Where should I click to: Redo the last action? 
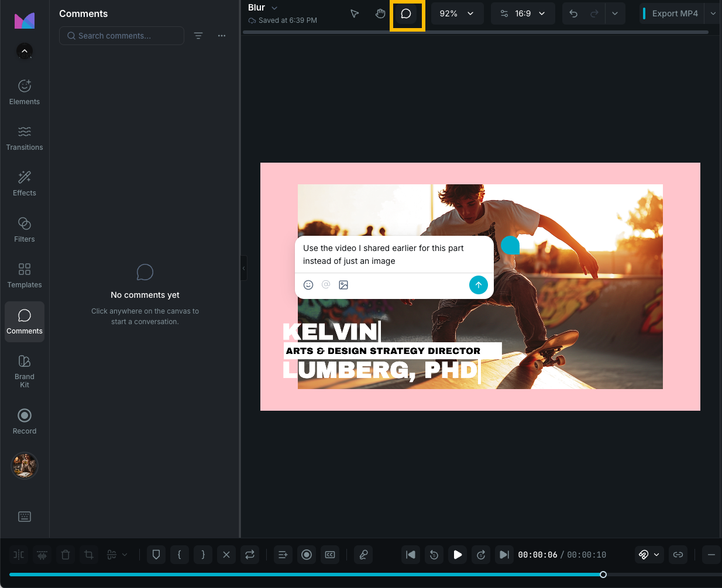click(x=594, y=13)
